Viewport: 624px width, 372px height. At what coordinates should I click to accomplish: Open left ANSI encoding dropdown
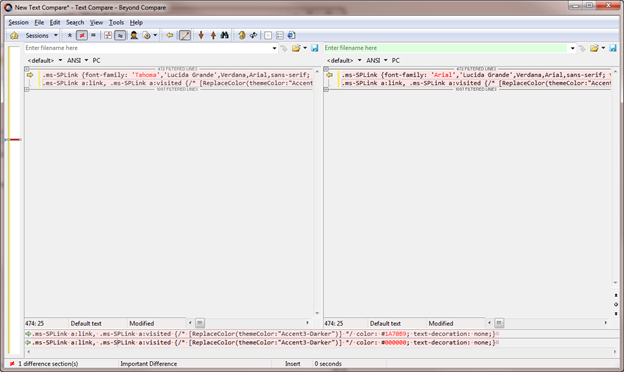tap(77, 60)
